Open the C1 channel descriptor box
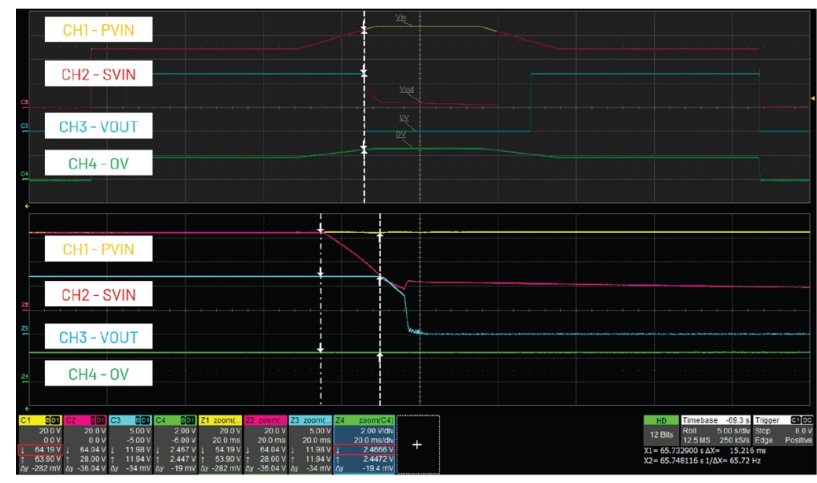This screenshot has height=483, width=817. [x=43, y=439]
